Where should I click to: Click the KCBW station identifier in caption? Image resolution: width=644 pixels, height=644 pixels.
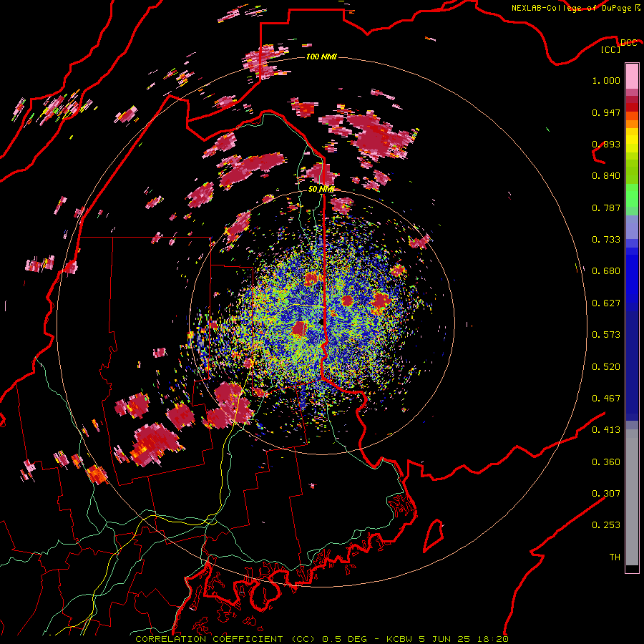click(x=401, y=639)
